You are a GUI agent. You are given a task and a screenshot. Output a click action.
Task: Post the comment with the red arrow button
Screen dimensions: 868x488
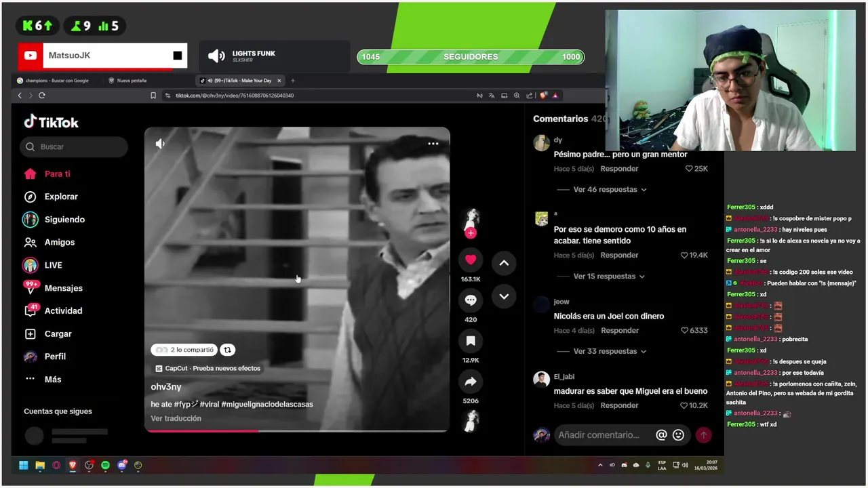[x=704, y=435]
